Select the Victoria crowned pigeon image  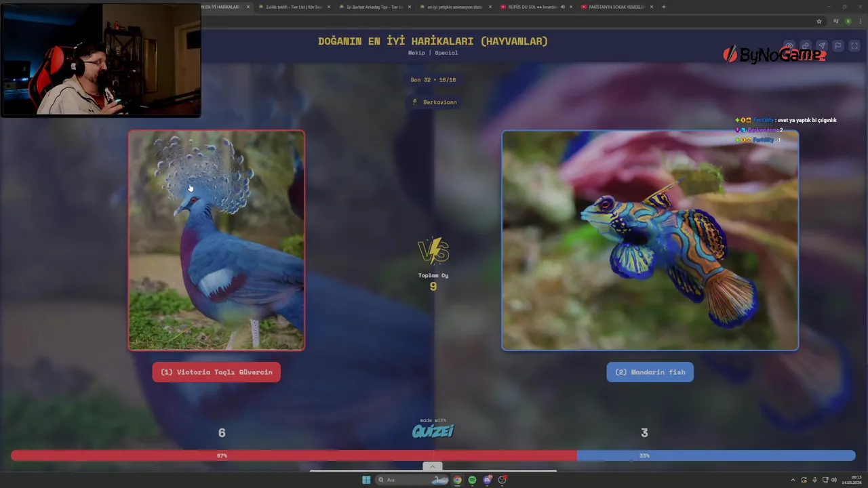coord(216,241)
